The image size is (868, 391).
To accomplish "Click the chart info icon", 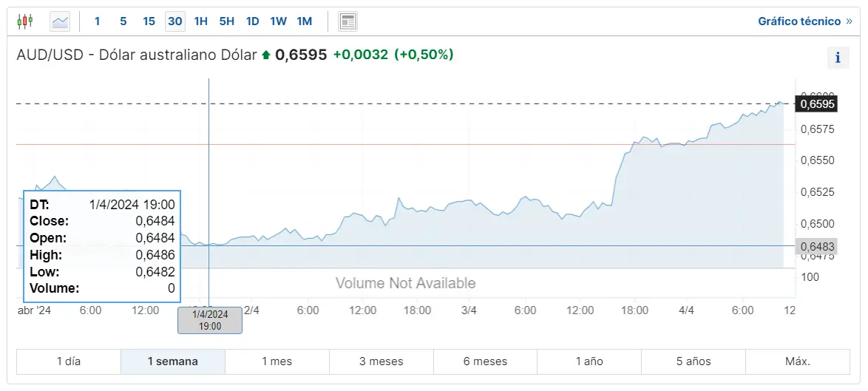I will coord(838,58).
